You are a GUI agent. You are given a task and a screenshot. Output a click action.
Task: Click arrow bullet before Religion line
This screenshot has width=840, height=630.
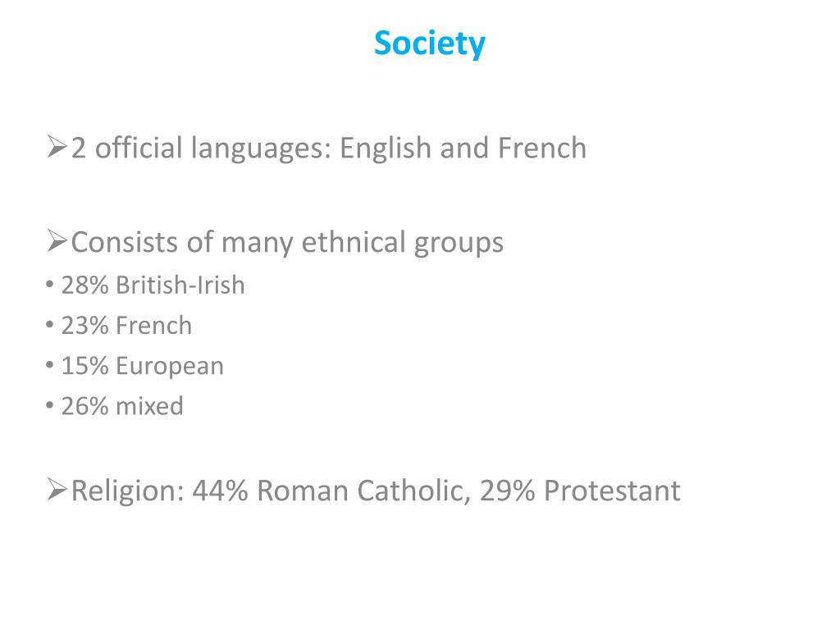57,489
